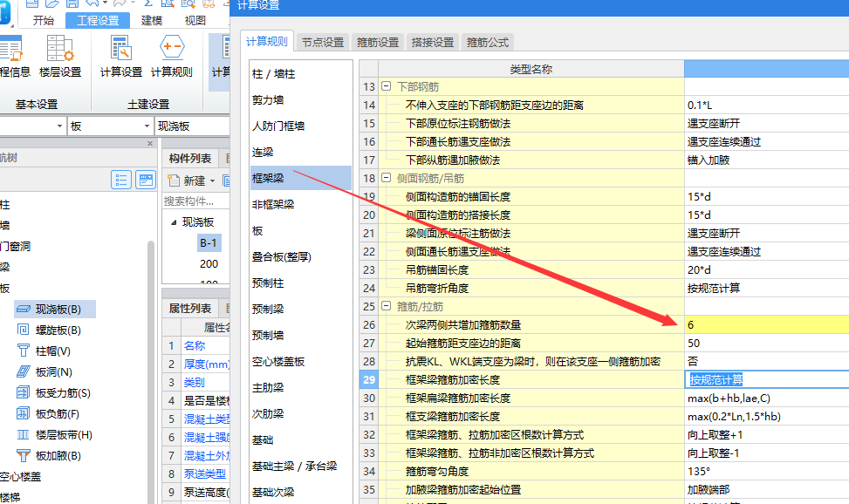This screenshot has height=504, width=849.
Task: Open 工程信息 project info tool
Action: click(13, 57)
